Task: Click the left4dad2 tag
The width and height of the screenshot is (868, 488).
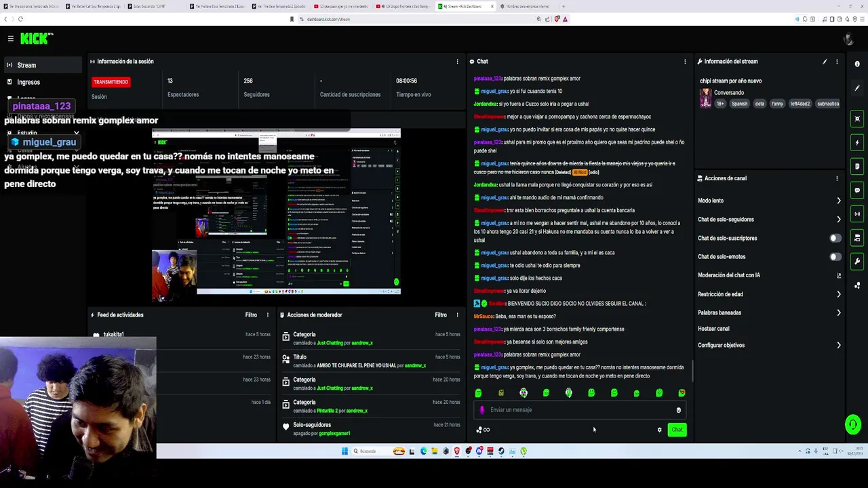Action: tap(800, 104)
